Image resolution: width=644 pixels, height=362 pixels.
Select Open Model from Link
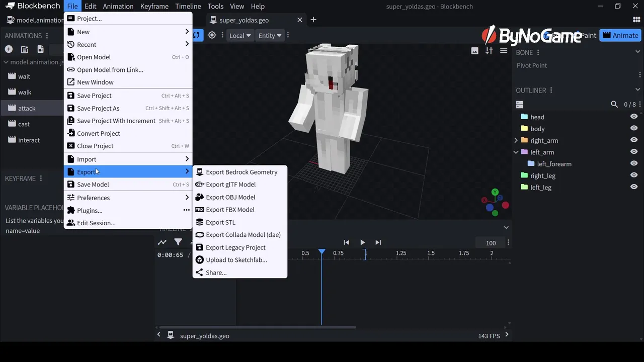128,69
